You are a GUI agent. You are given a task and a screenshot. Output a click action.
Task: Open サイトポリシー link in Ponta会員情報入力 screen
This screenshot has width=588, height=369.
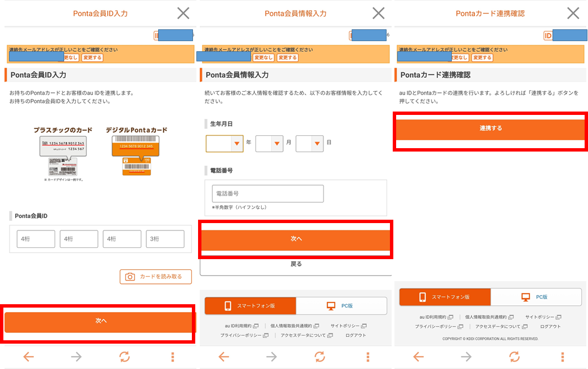[348, 326]
